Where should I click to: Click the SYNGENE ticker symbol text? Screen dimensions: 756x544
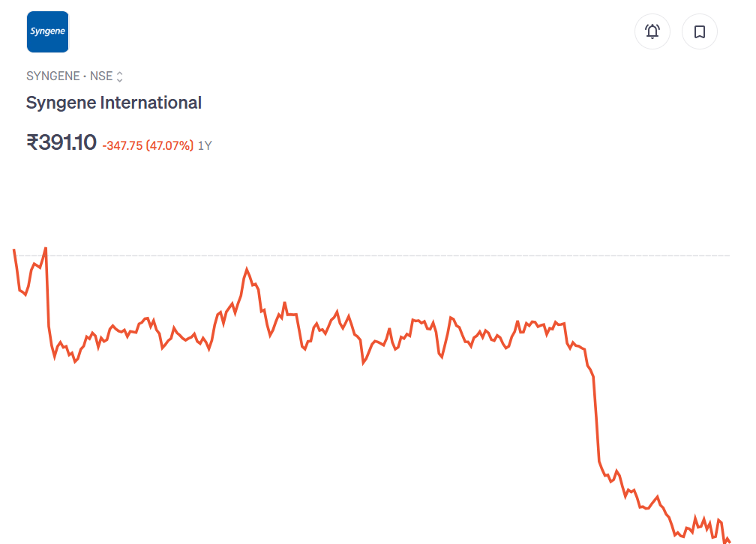pyautogui.click(x=52, y=76)
